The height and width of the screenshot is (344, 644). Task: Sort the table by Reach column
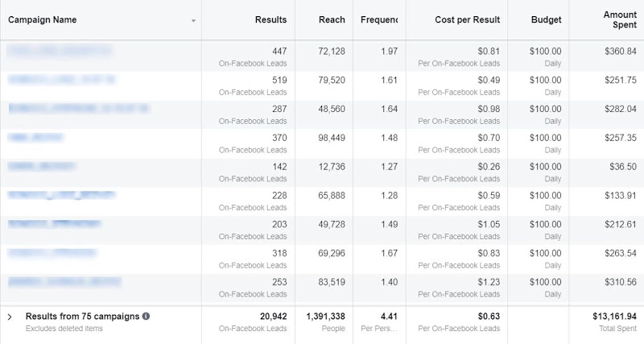coord(333,19)
